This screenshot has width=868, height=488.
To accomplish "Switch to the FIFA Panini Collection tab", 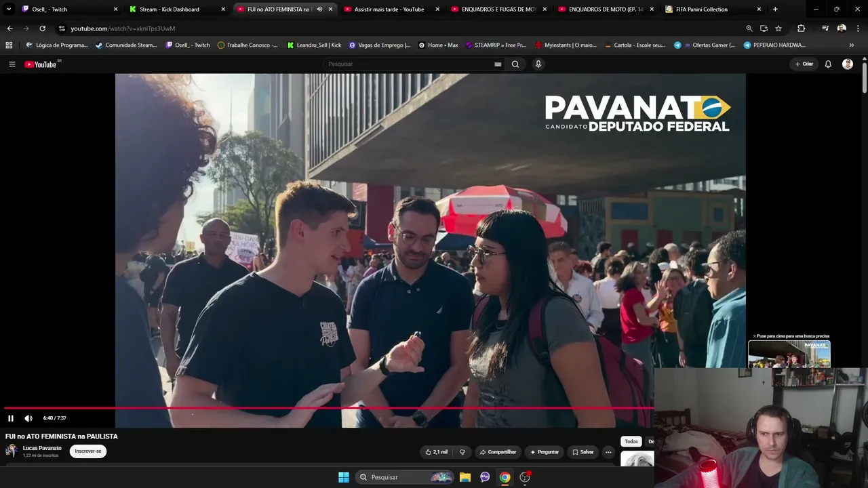I will pyautogui.click(x=713, y=9).
